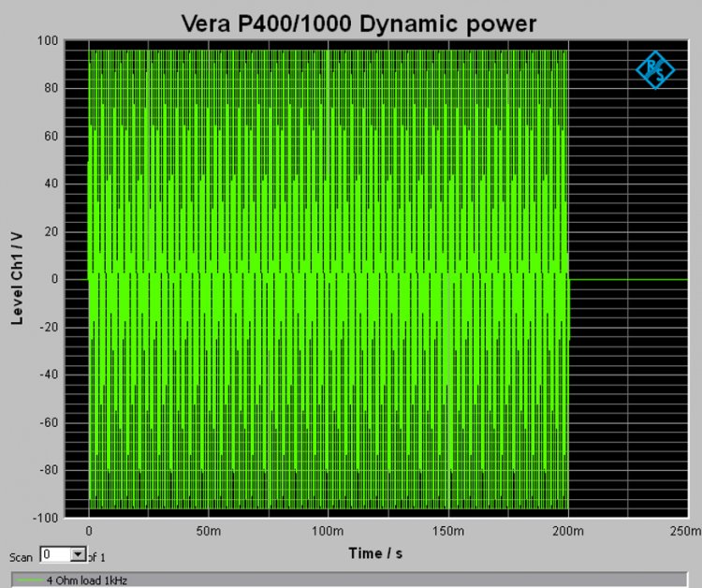Screen dimensions: 702x588
Task: Select the Scan value field showing 0
Action: tap(55, 555)
